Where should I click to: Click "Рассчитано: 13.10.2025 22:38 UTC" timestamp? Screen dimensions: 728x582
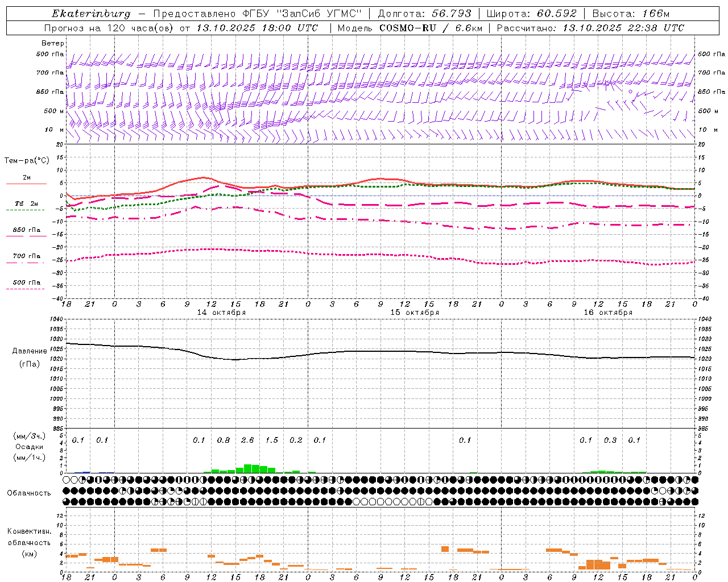point(590,28)
